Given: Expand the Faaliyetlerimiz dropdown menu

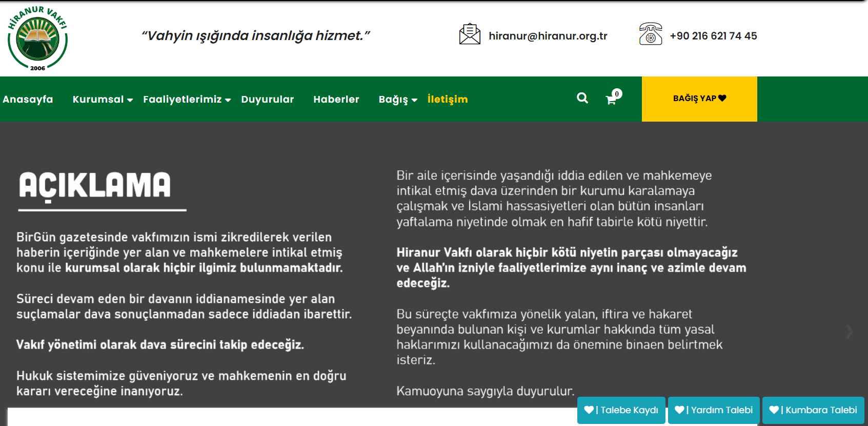Looking at the screenshot, I should point(187,99).
